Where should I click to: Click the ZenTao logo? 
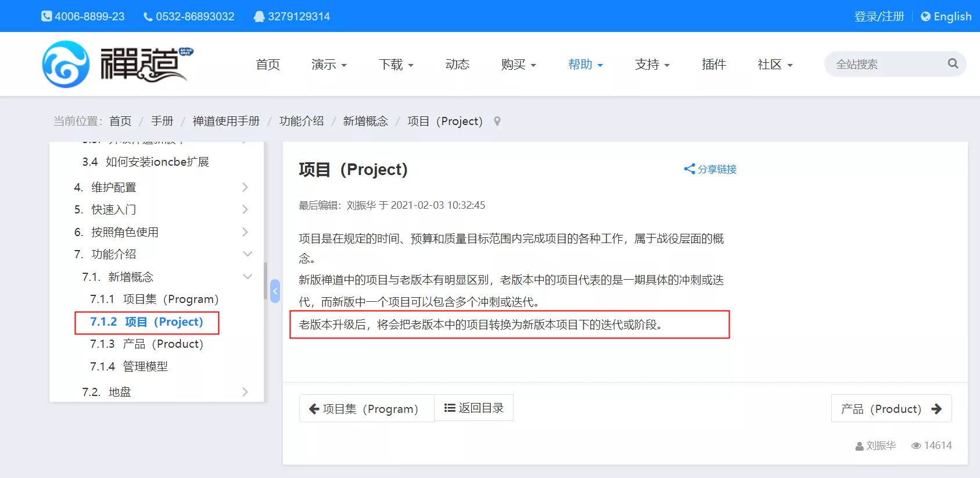(117, 64)
